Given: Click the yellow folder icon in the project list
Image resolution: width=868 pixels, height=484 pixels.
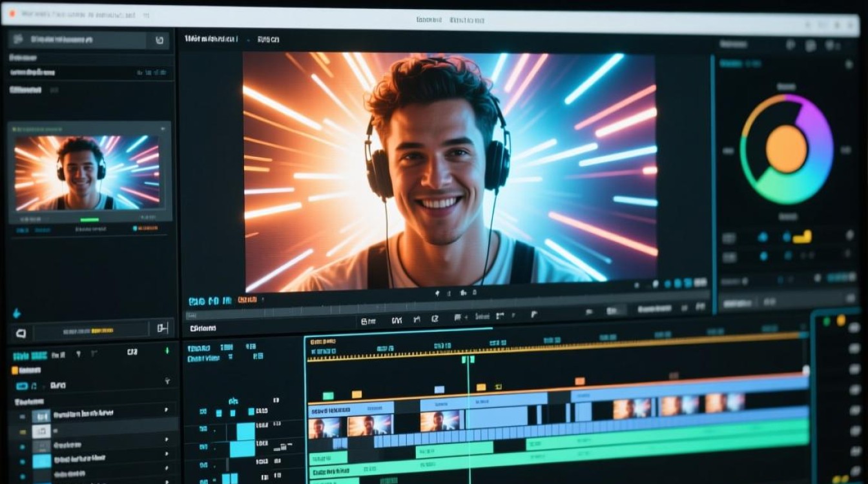Looking at the screenshot, I should point(14,370).
